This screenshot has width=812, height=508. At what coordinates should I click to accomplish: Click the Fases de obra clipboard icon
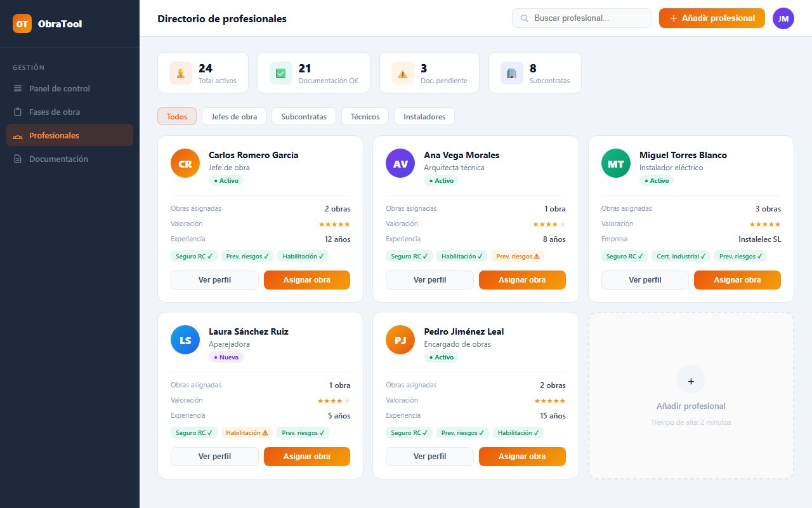18,112
